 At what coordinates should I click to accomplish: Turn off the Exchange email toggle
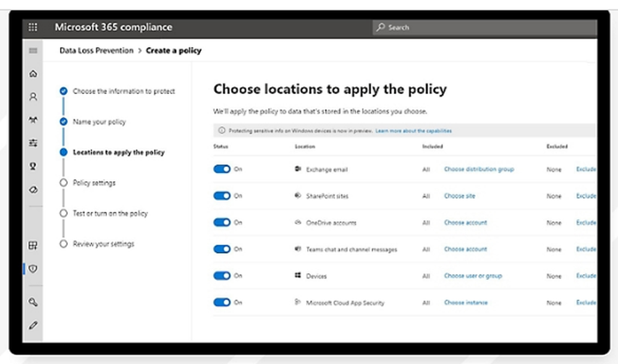(x=222, y=169)
